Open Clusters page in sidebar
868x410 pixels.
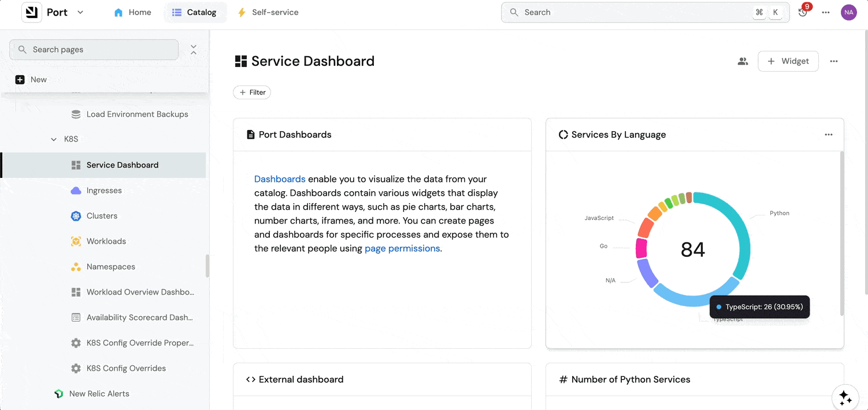[102, 216]
